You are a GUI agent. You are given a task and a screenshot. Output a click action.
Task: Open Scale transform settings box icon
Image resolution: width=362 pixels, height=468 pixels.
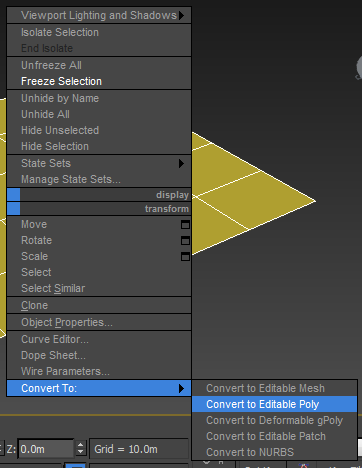coord(185,257)
